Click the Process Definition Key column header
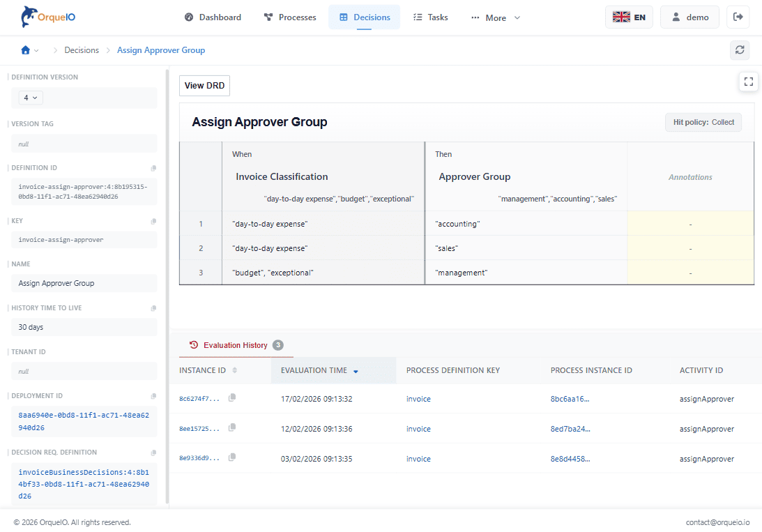 [x=453, y=370]
